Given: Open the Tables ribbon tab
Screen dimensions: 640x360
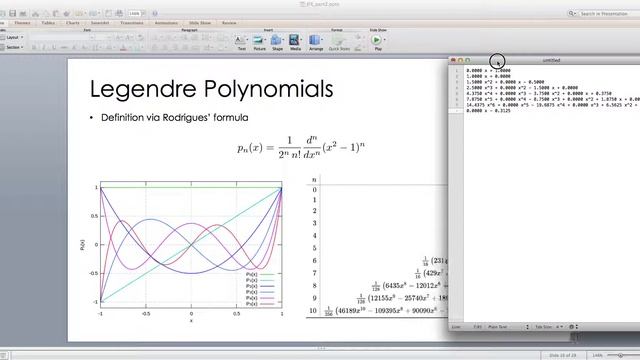Looking at the screenshot, I should click(x=48, y=23).
